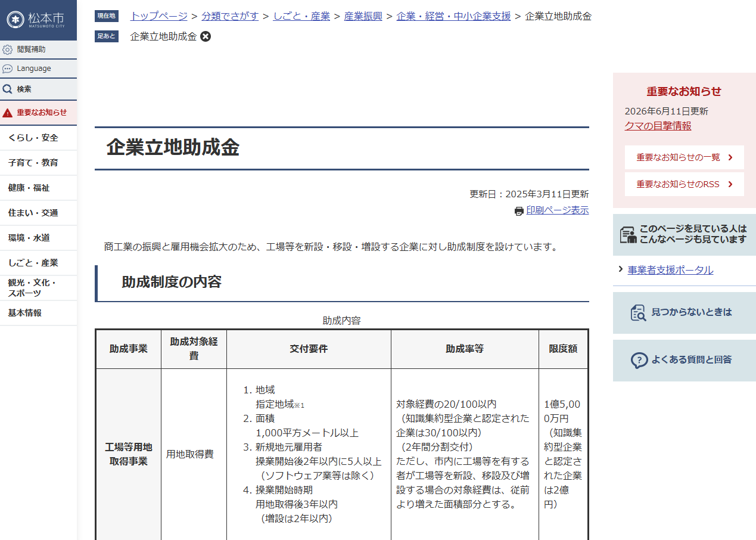Open 見つからないときは help button
The height and width of the screenshot is (540, 756).
click(x=685, y=312)
